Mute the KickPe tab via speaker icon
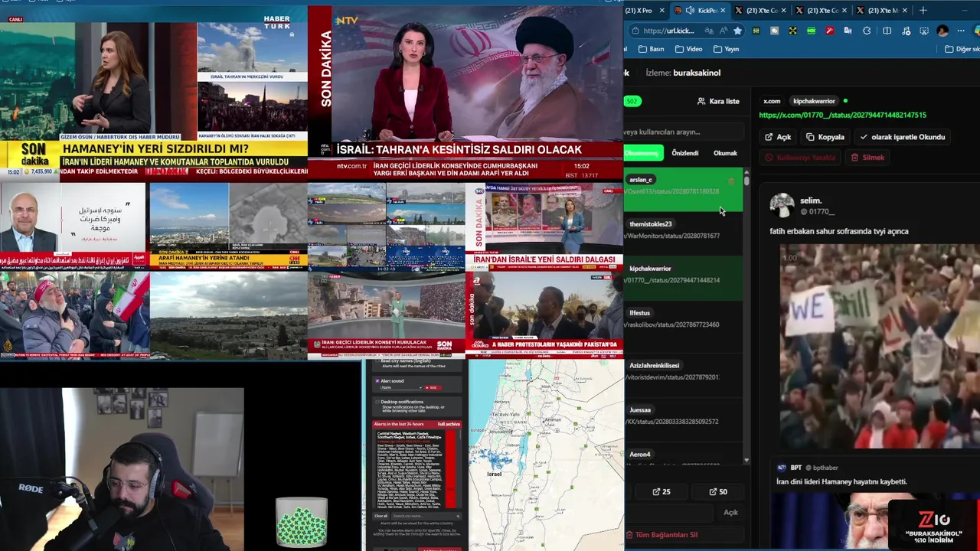 point(691,10)
